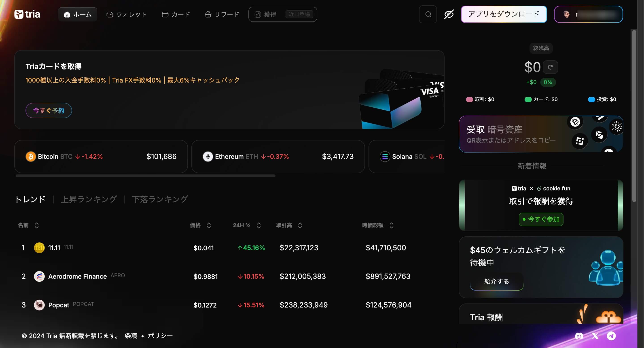The image size is (644, 348).
Task: Open the 11.11 token name
Action: pos(54,248)
